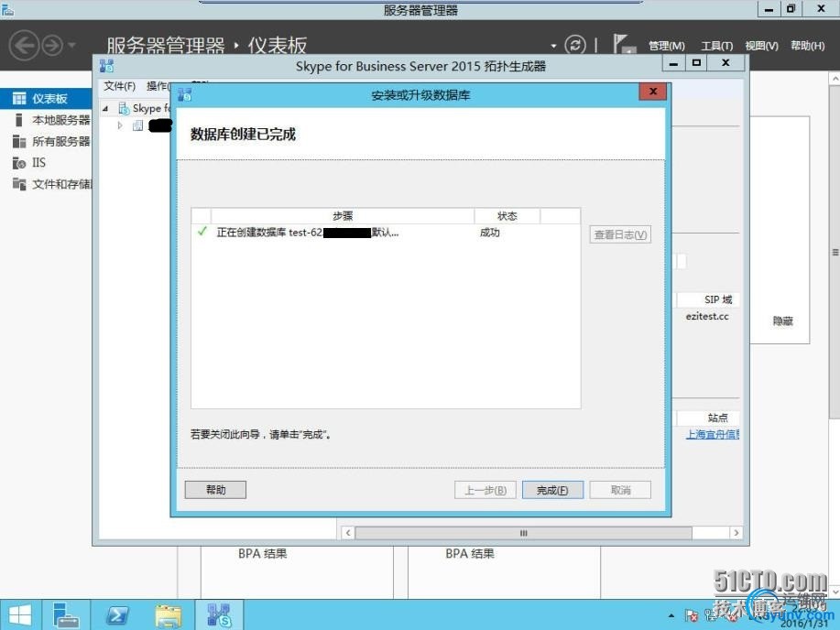Open the 文件(F) menu in Topology Builder
Image resolution: width=840 pixels, height=630 pixels.
(x=119, y=86)
